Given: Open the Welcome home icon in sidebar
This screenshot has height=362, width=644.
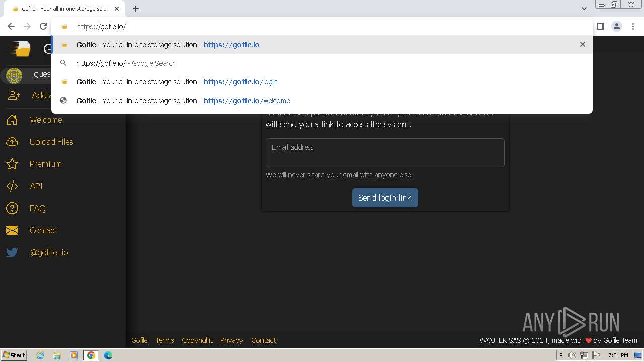Looking at the screenshot, I should click(12, 120).
